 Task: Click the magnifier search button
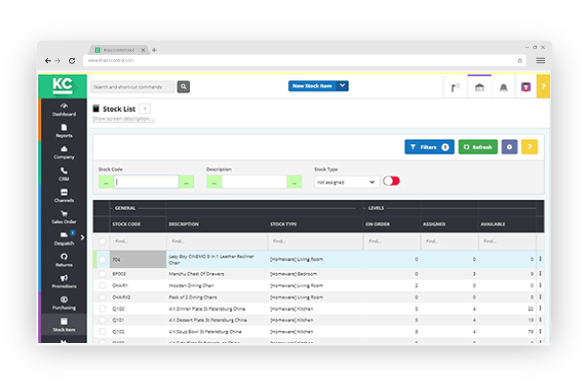pyautogui.click(x=183, y=87)
